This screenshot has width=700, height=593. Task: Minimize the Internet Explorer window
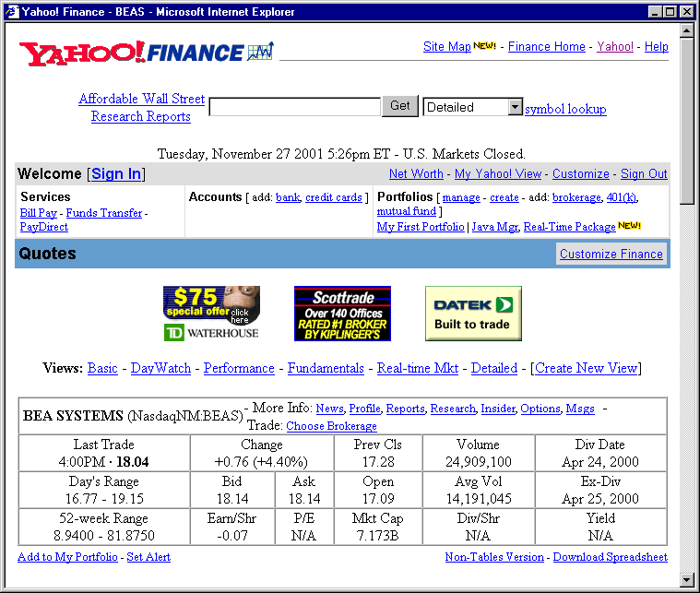(x=656, y=12)
